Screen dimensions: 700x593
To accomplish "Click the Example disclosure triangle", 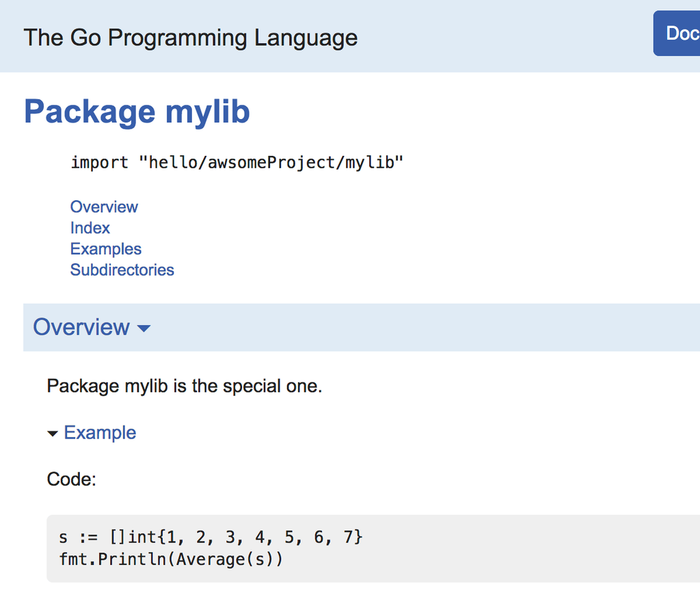I will tap(53, 434).
